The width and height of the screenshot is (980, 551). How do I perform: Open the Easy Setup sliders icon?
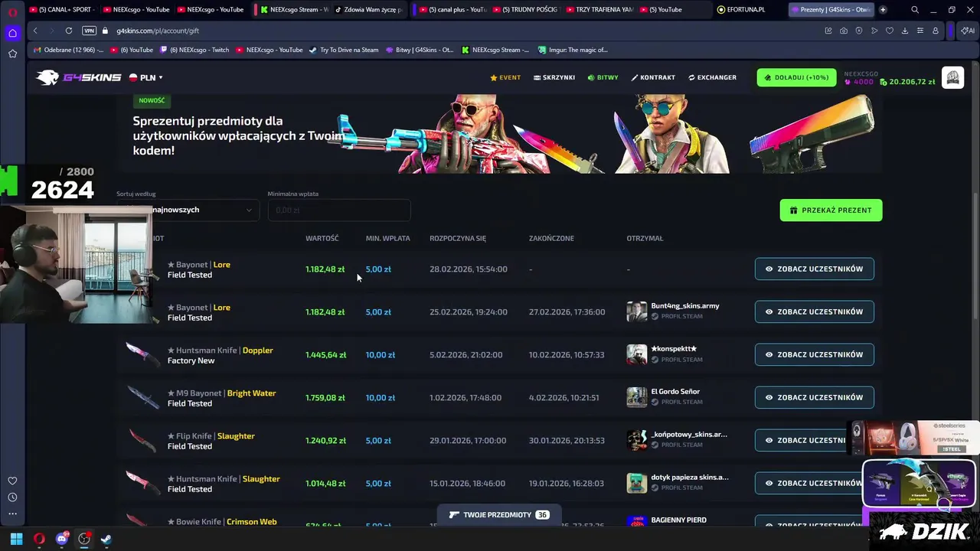click(x=920, y=31)
